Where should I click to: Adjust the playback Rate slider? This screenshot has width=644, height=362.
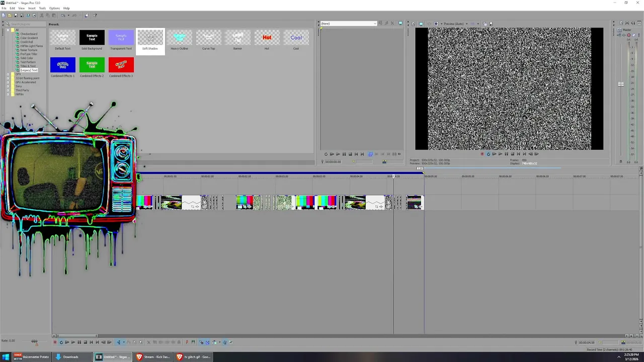(x=34, y=341)
